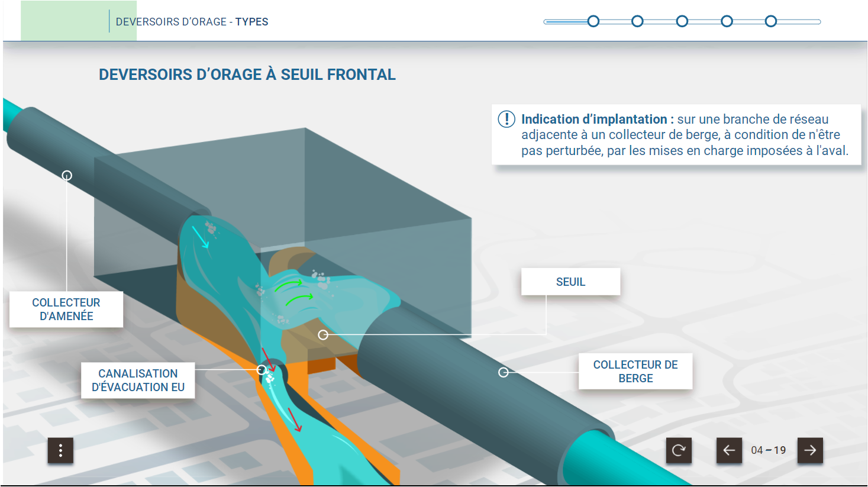Open the three-dot menu button
Image resolution: width=868 pixels, height=487 pixels.
(60, 451)
